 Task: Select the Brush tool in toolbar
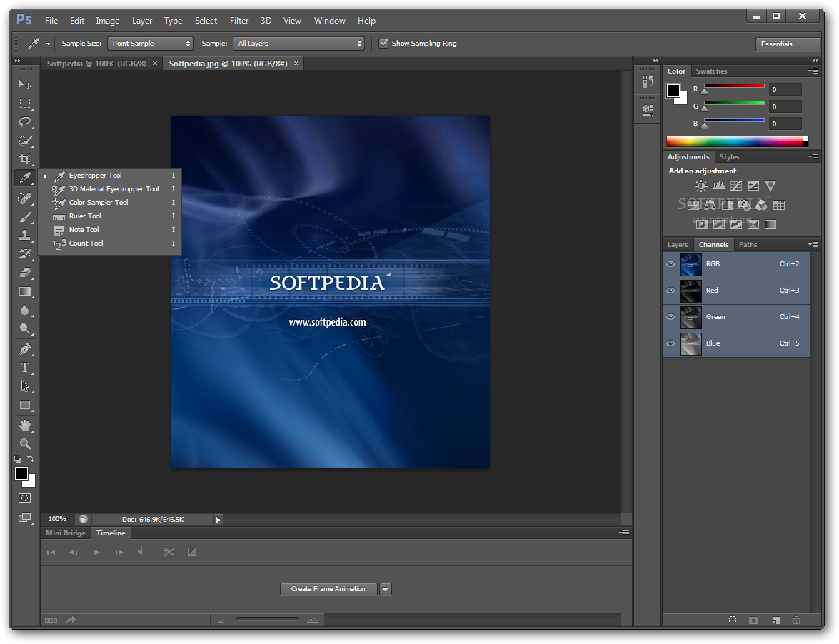25,216
